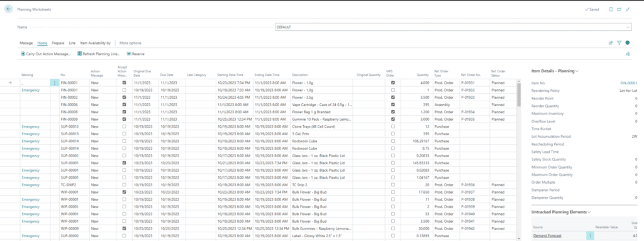The height and width of the screenshot is (241, 644).
Task: Click the Lot-for-Lot reordering policy value
Action: (629, 91)
